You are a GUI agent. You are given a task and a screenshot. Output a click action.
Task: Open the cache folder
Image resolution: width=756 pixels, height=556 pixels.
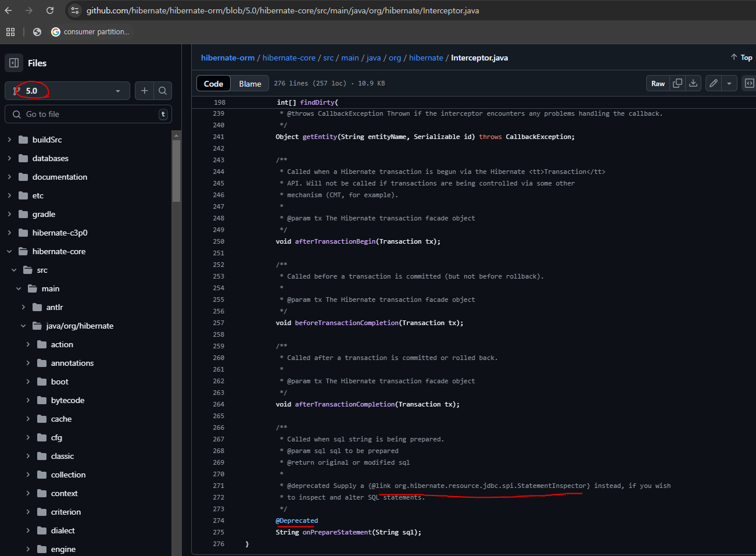coord(61,419)
